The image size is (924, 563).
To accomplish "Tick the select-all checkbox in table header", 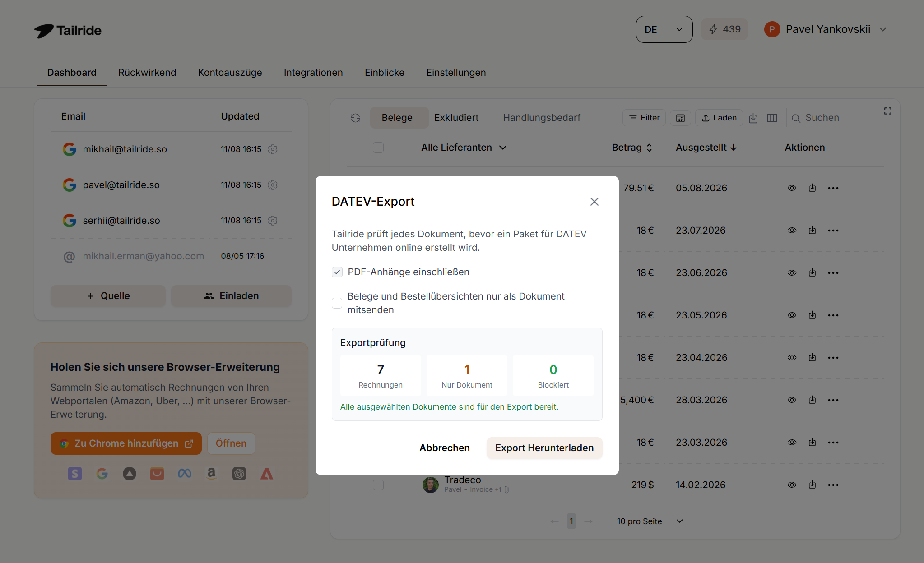I will pos(378,148).
